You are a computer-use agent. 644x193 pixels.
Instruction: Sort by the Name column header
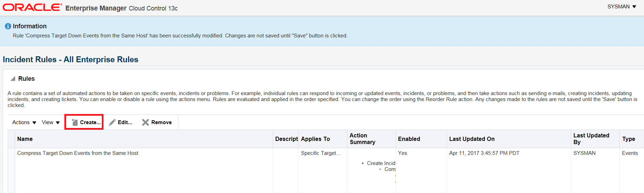pos(25,139)
